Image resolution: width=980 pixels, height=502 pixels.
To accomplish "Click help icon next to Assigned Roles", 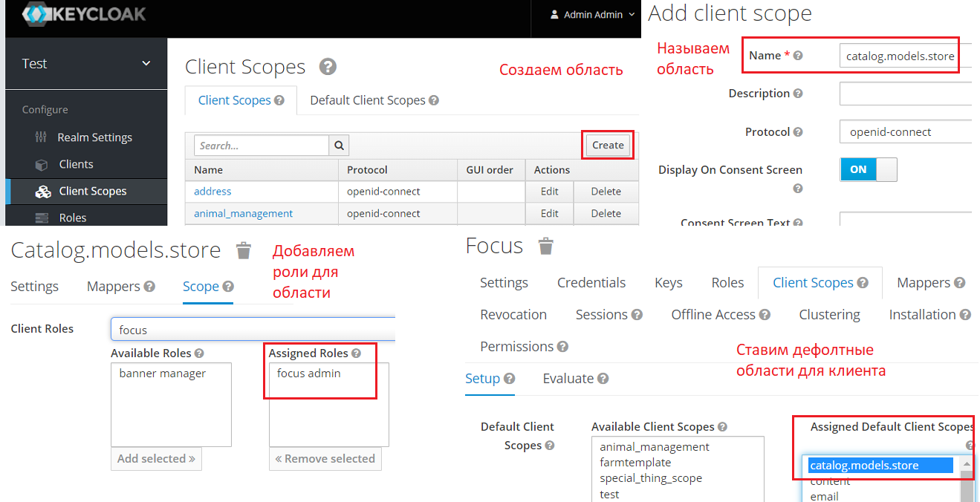I will (x=356, y=353).
